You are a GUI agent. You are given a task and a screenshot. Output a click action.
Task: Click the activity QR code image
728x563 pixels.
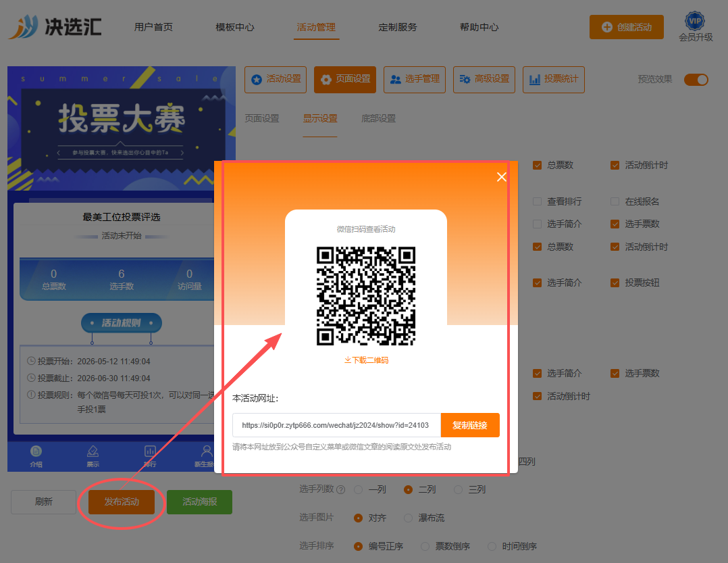pyautogui.click(x=366, y=296)
